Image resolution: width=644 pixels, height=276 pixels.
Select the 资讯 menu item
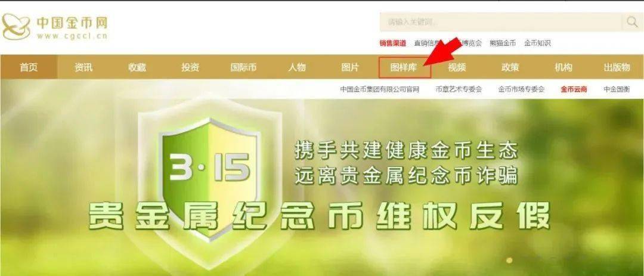83,67
